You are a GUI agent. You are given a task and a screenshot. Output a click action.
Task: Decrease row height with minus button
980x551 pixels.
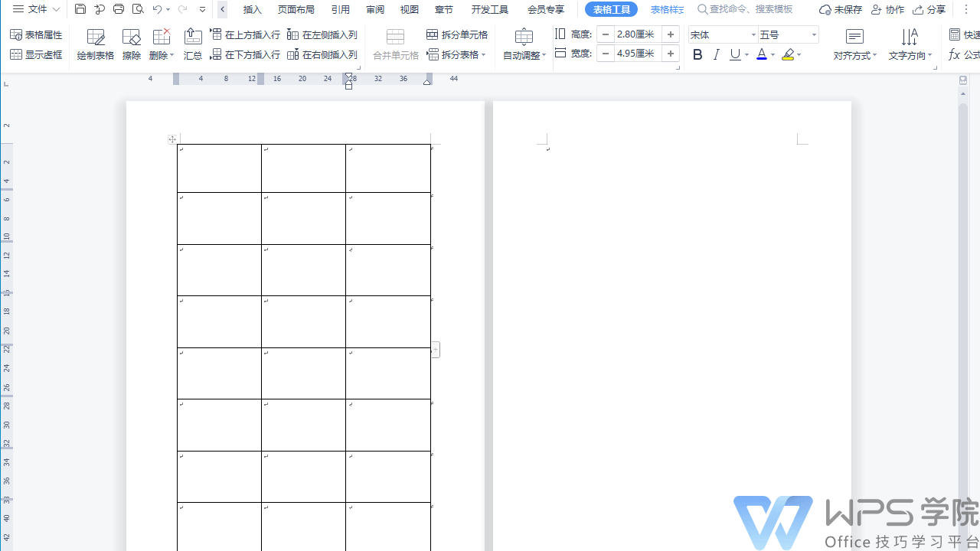pyautogui.click(x=606, y=34)
